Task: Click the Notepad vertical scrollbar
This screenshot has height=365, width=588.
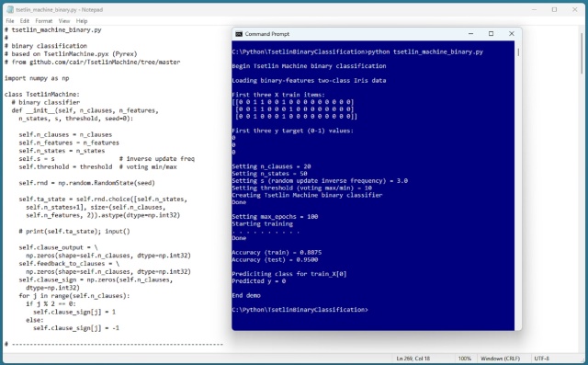Action: pos(582,188)
